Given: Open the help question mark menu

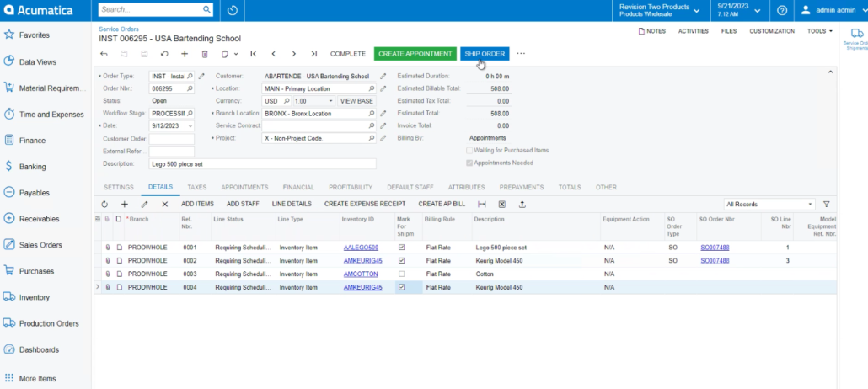Looking at the screenshot, I should [782, 10].
